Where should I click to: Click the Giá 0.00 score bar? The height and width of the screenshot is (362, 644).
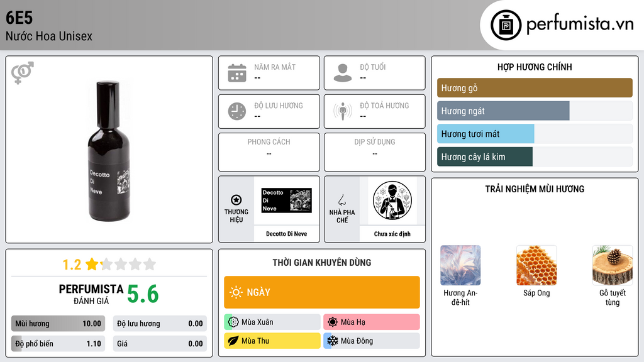click(x=160, y=344)
